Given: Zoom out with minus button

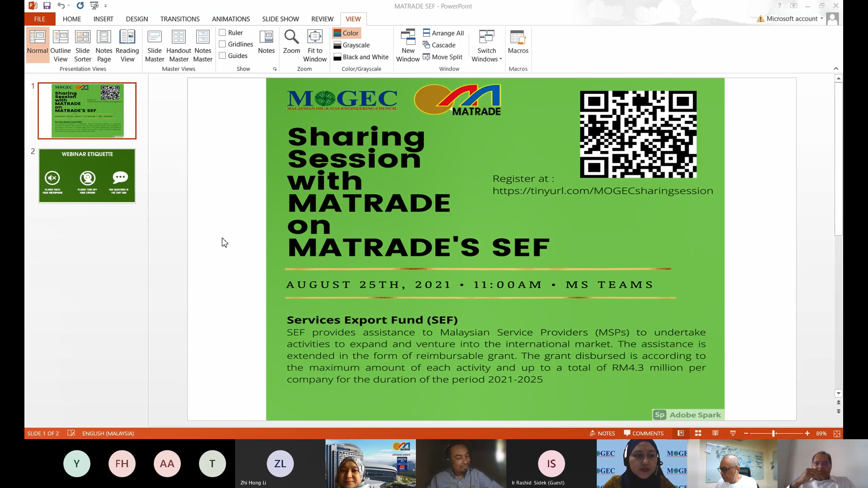Looking at the screenshot, I should coord(746,433).
